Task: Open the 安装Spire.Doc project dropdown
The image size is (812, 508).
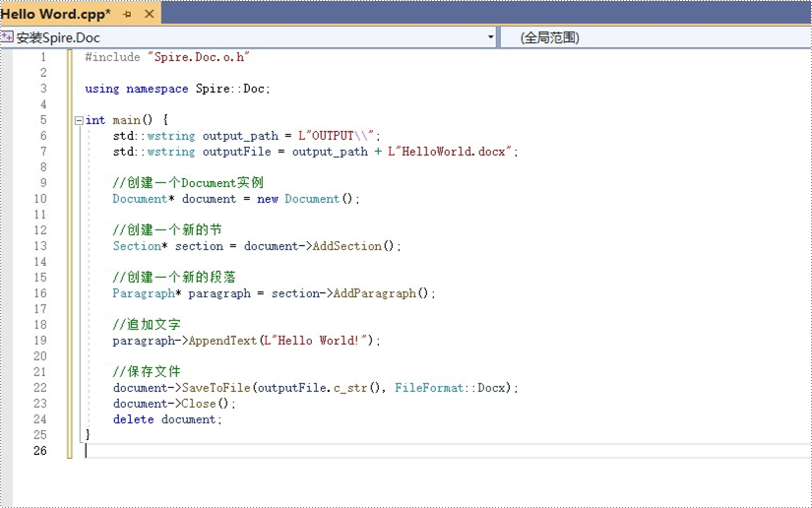Action: 490,37
